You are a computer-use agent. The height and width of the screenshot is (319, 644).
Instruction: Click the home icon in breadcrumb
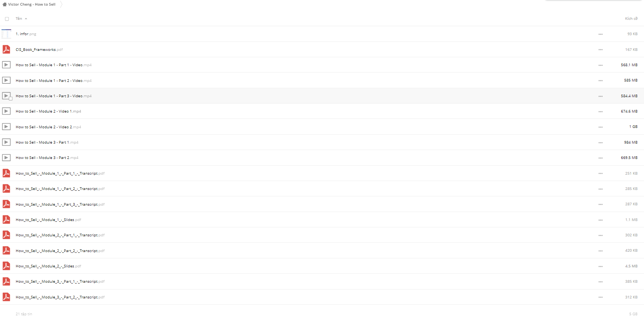(x=4, y=4)
